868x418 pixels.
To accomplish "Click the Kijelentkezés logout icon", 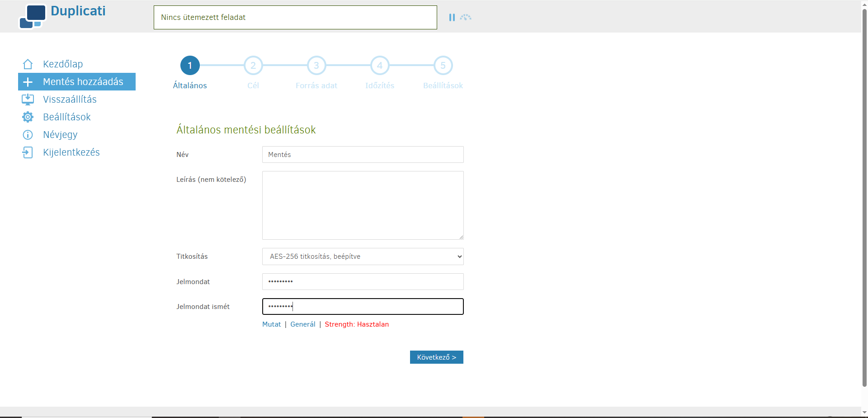I will point(28,152).
